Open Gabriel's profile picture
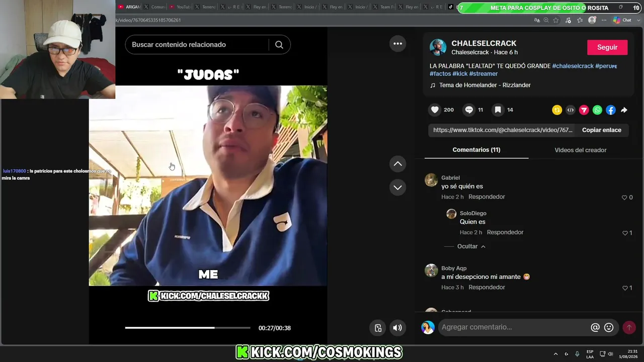The height and width of the screenshot is (362, 644). point(431,180)
